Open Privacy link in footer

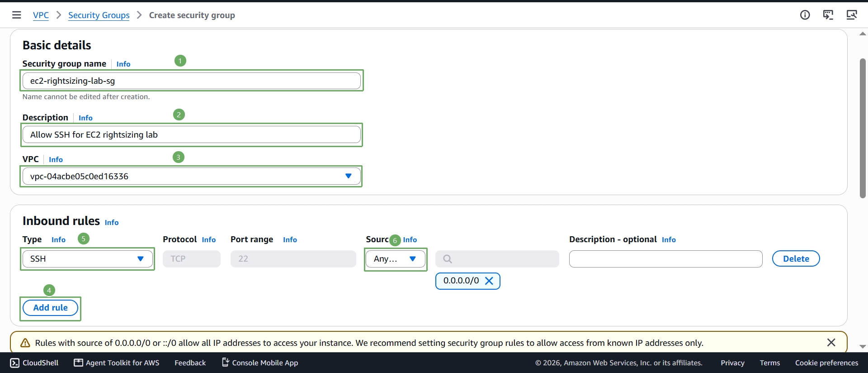pyautogui.click(x=732, y=363)
